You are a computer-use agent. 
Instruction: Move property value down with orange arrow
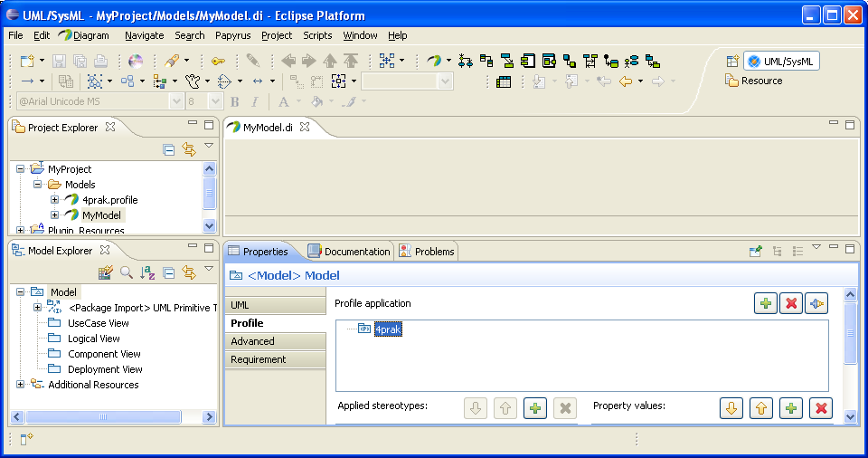point(731,409)
